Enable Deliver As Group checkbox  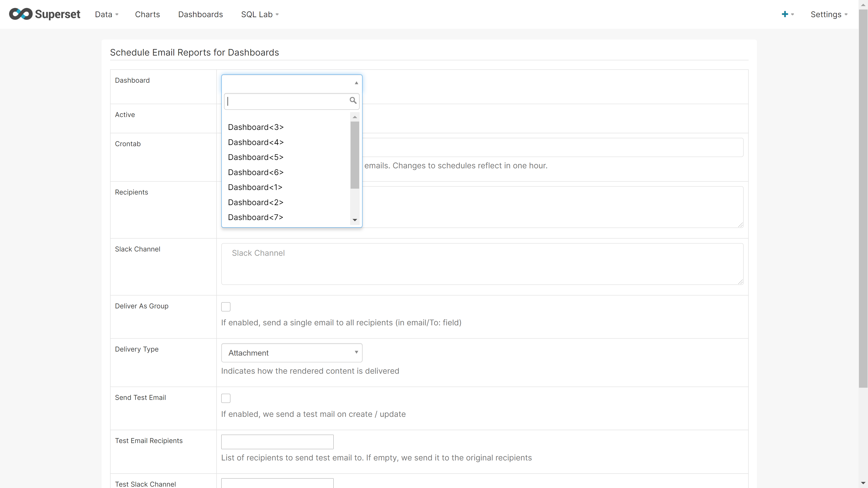pyautogui.click(x=226, y=307)
